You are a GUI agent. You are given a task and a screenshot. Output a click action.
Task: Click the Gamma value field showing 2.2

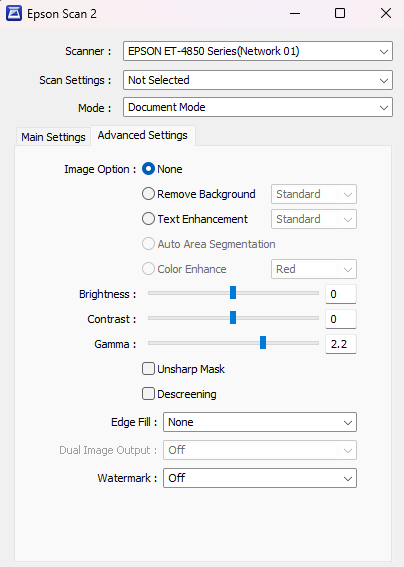click(341, 344)
